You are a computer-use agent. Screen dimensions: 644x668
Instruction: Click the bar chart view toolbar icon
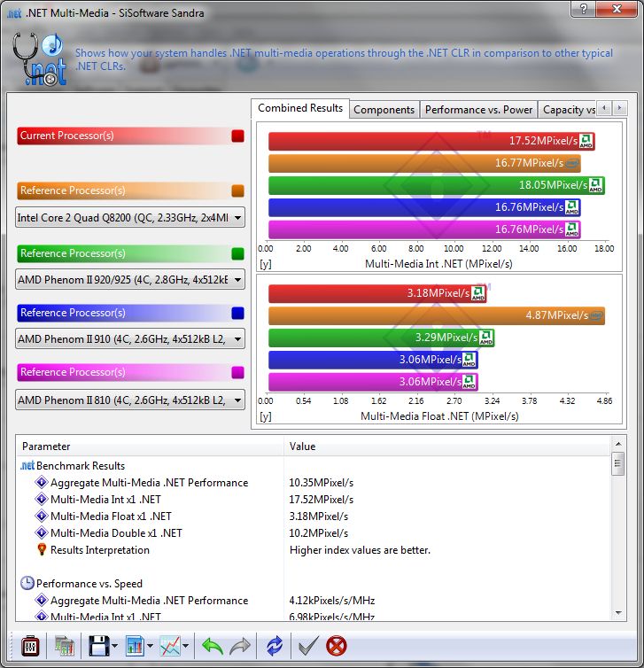(x=135, y=646)
